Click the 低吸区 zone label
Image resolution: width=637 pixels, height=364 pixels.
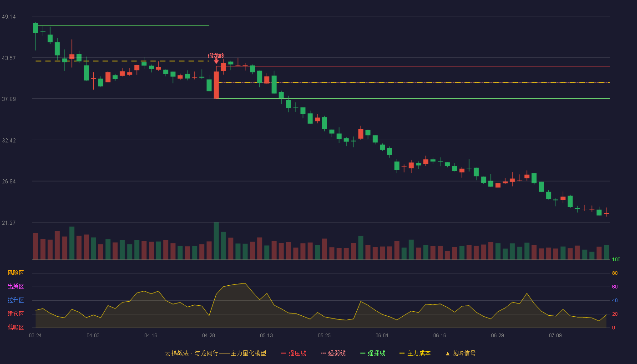tap(15, 327)
